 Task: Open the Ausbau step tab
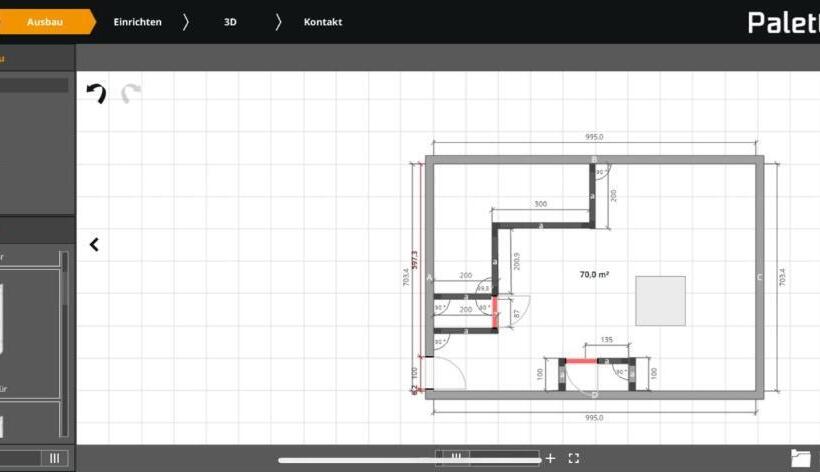click(45, 21)
